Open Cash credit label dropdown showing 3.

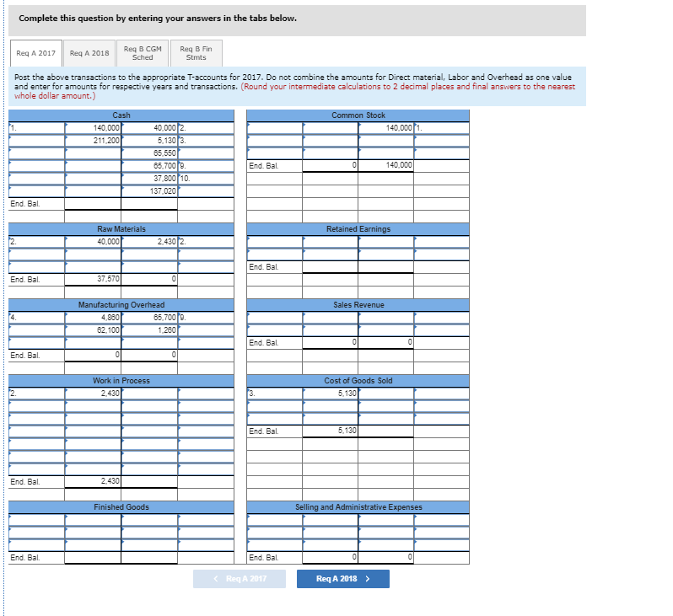tap(206, 140)
